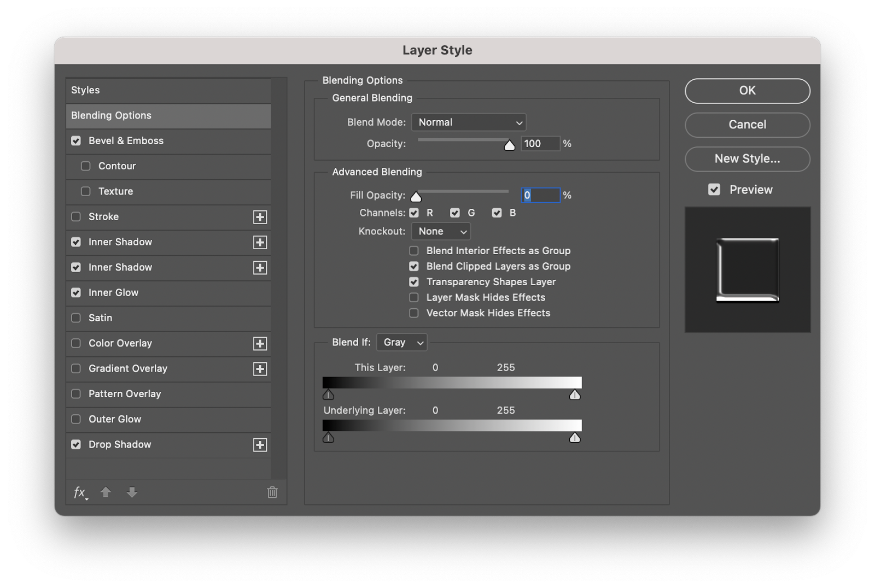The image size is (875, 588).
Task: Click the New Style... button
Action: (748, 159)
